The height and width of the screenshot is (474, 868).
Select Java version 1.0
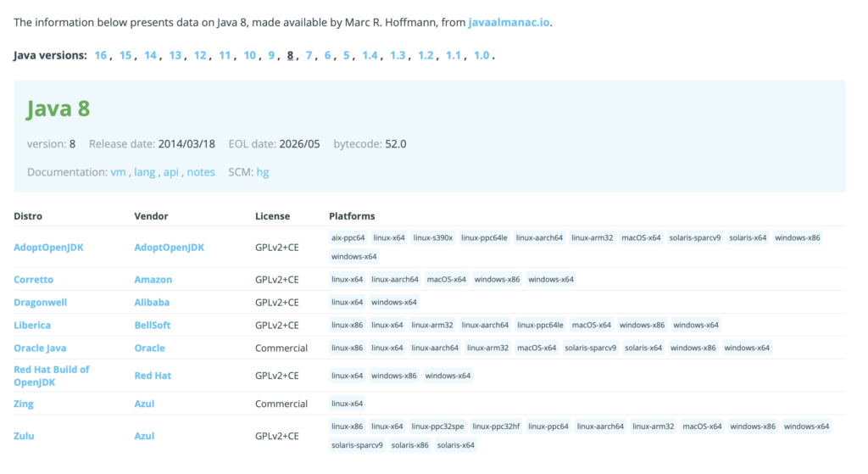click(x=481, y=55)
